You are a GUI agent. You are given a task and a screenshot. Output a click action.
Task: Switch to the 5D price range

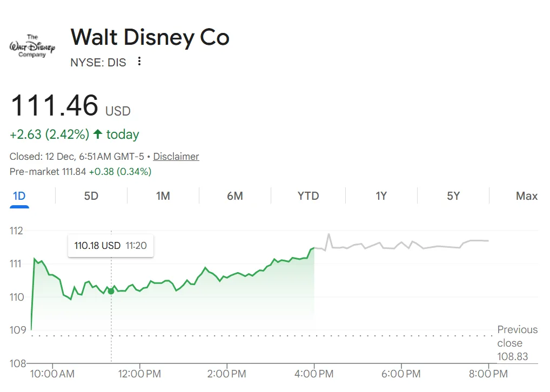(90, 196)
